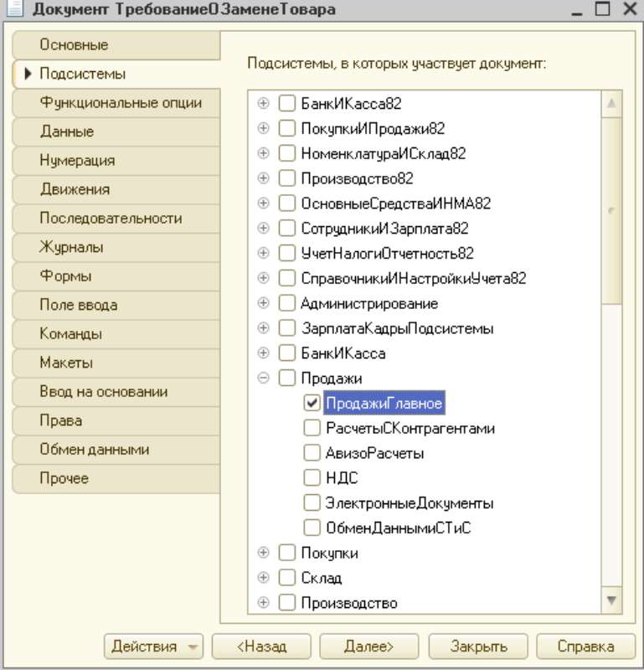
Task: Open help via the Справка button
Action: (x=585, y=647)
